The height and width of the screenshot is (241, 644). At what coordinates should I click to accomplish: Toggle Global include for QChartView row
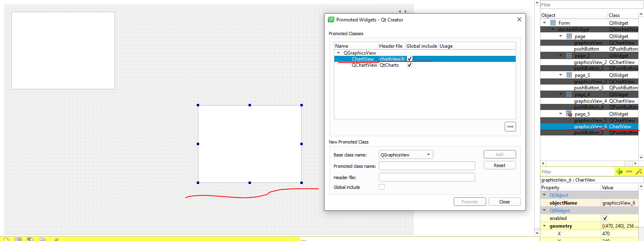click(x=410, y=65)
